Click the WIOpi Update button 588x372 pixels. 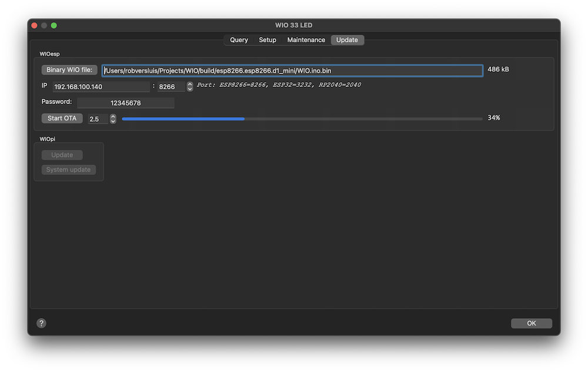62,155
